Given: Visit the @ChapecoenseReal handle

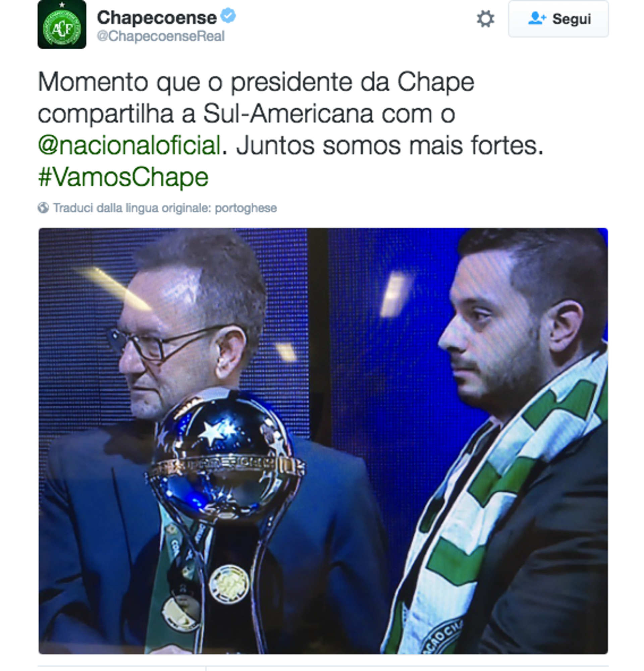Looking at the screenshot, I should pos(161,36).
